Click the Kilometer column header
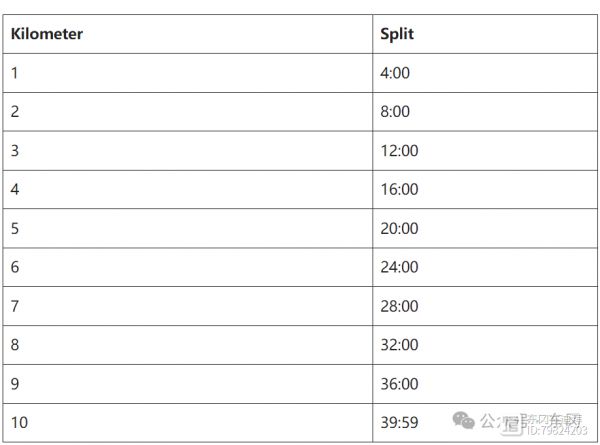The image size is (600, 445). click(47, 34)
